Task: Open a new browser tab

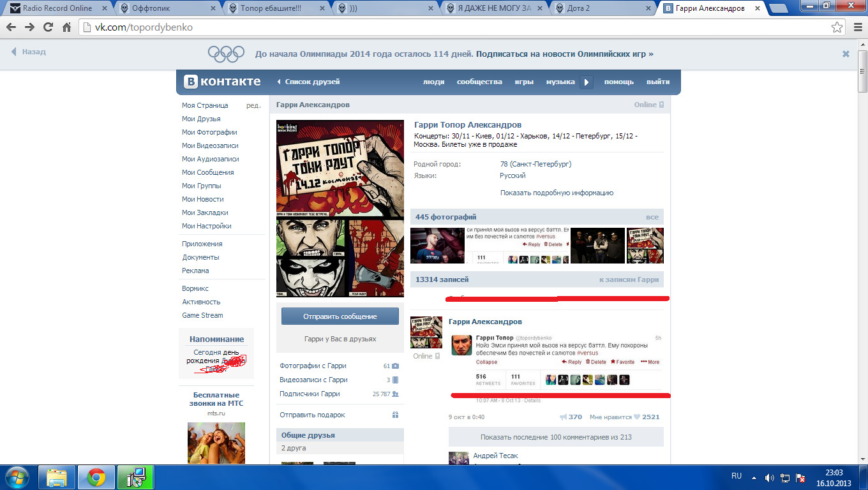Action: pyautogui.click(x=778, y=9)
